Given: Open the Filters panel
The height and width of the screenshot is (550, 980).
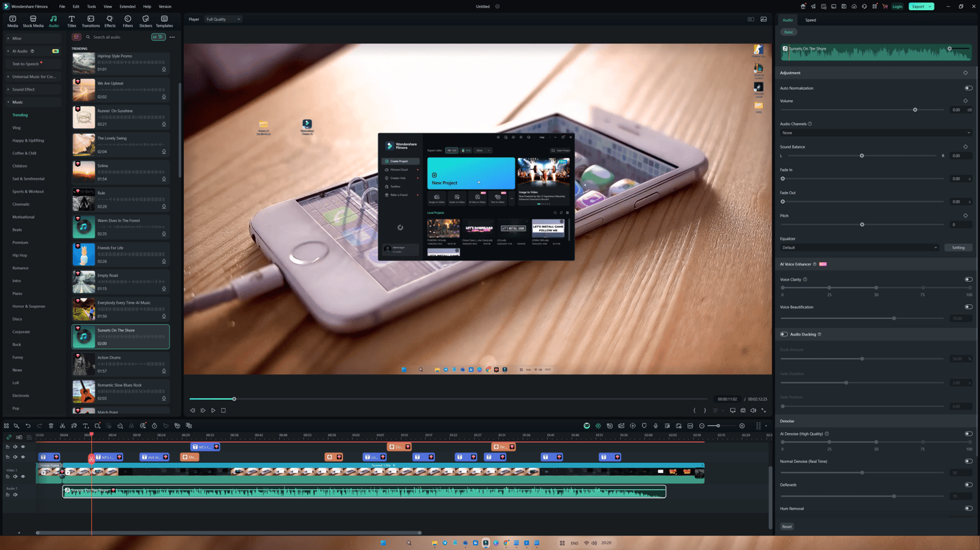Looking at the screenshot, I should click(x=128, y=22).
